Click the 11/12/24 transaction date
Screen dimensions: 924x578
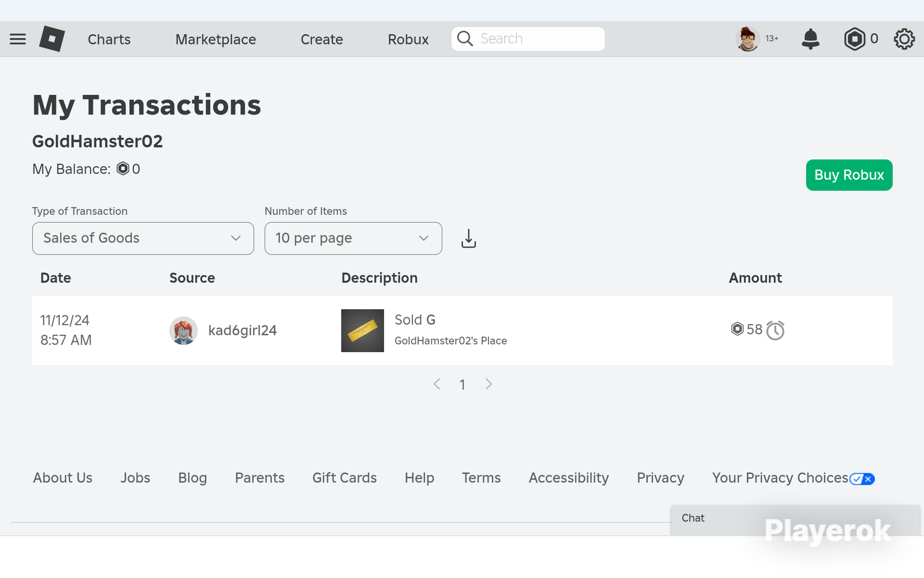(65, 320)
